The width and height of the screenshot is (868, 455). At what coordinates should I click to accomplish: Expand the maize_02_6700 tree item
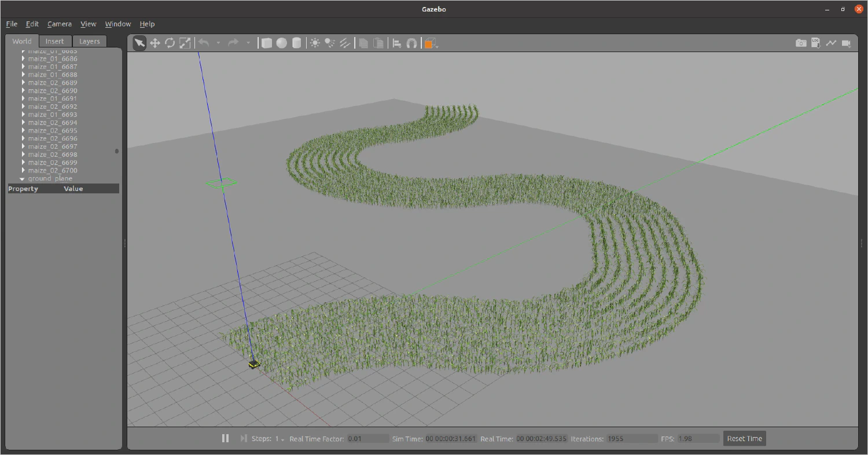[24, 171]
